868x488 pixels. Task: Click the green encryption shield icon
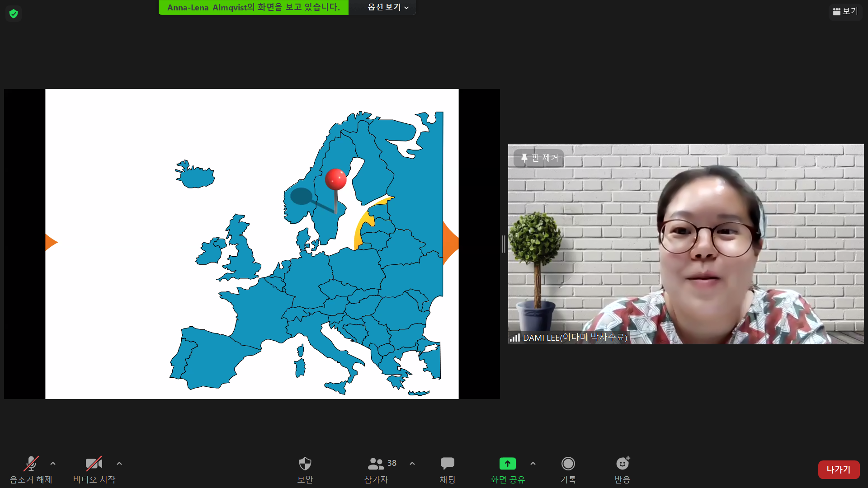[x=14, y=14]
